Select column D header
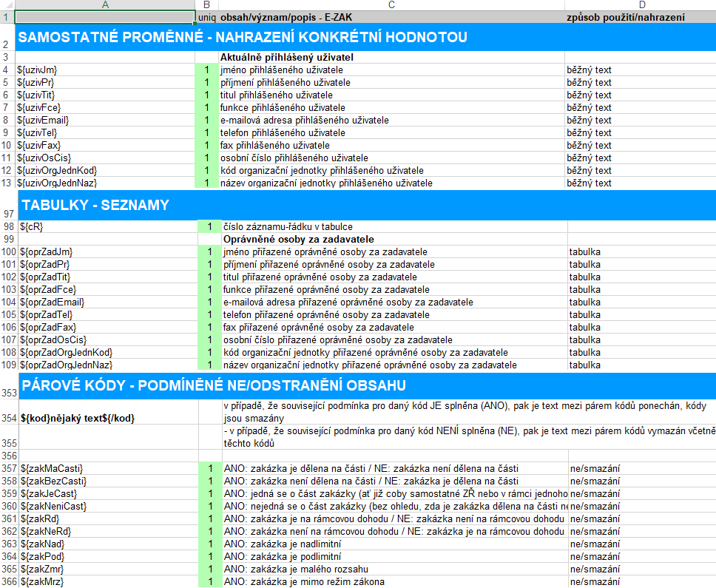This screenshot has width=716, height=588. [x=640, y=4]
